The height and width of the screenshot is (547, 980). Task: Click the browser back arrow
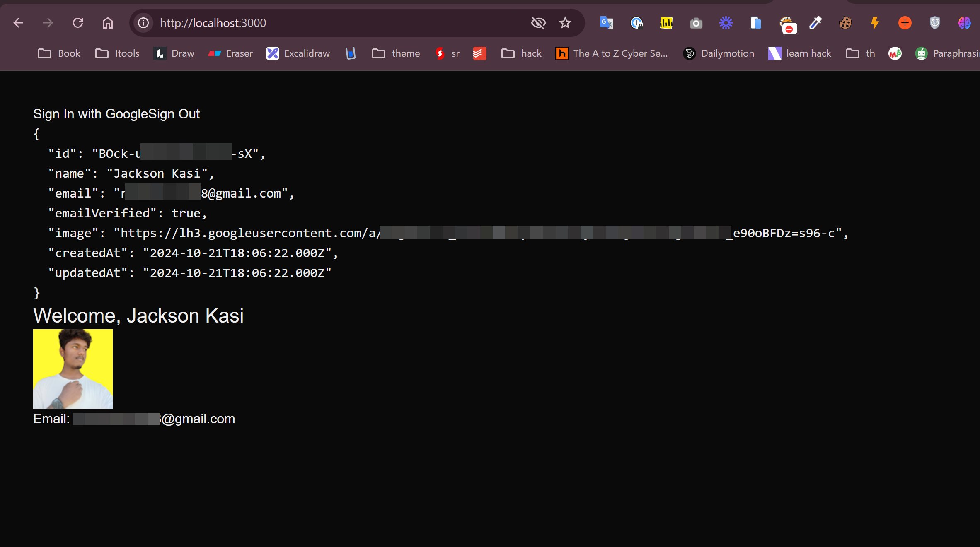tap(18, 23)
